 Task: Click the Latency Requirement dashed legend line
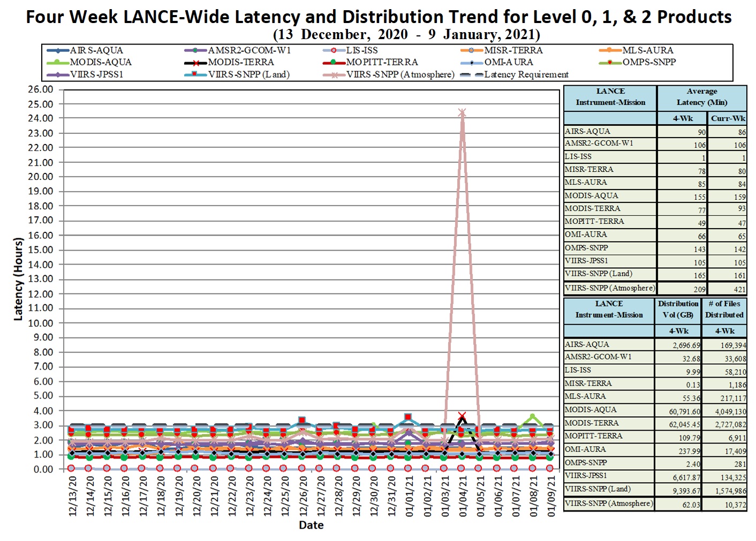click(472, 74)
